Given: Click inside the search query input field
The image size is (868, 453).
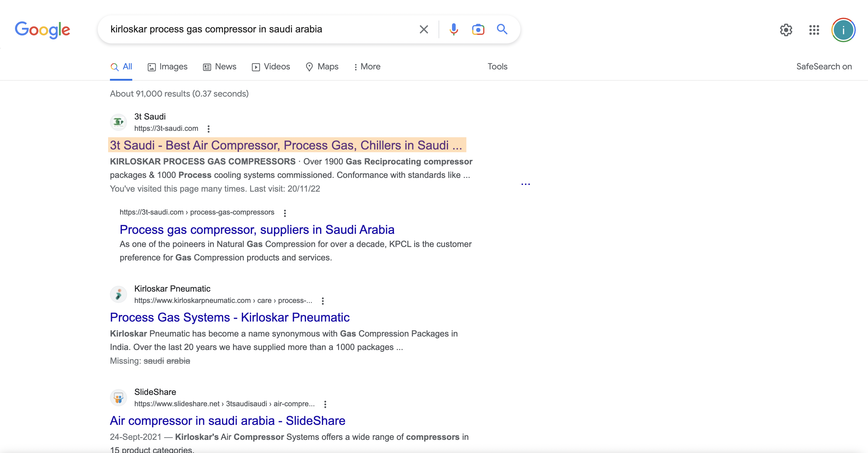Looking at the screenshot, I should tap(260, 29).
